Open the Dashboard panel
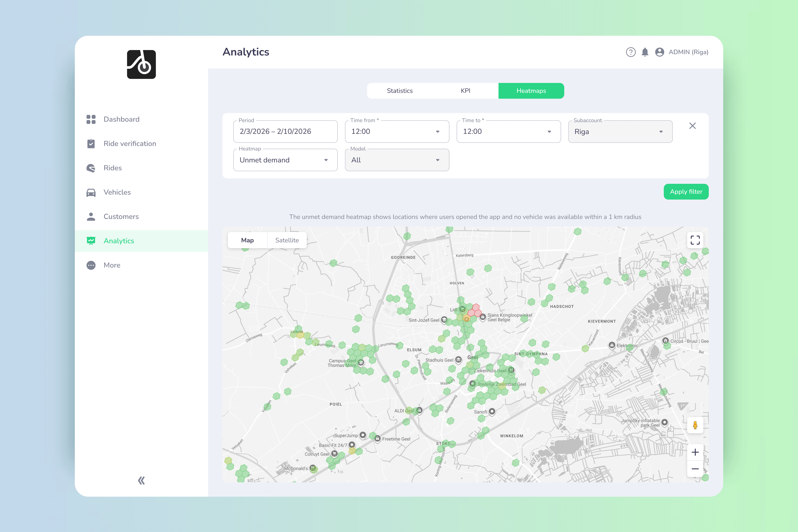This screenshot has height=532, width=798. coord(121,119)
